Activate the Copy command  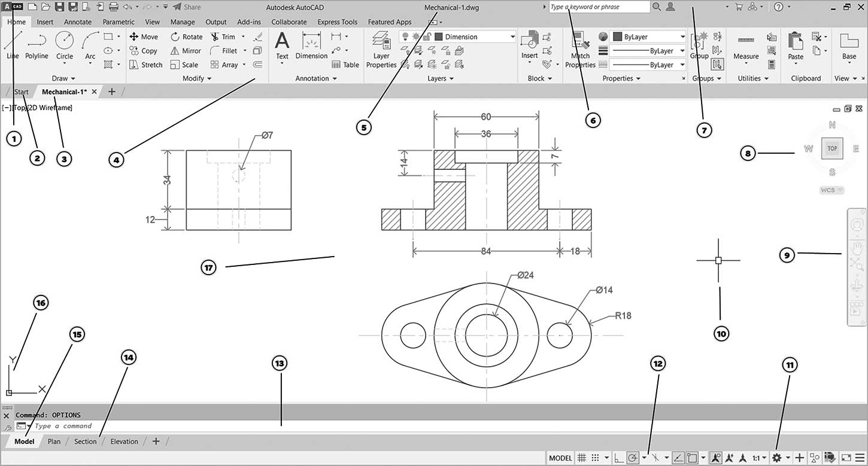pos(144,51)
